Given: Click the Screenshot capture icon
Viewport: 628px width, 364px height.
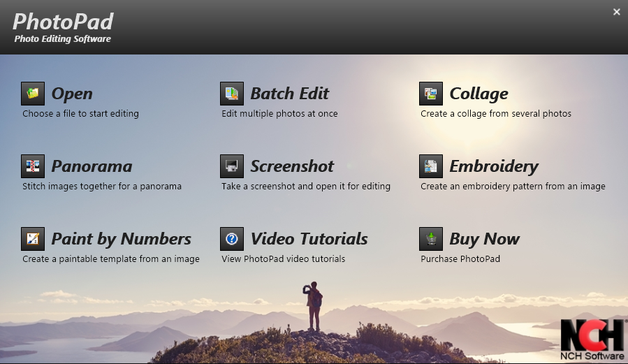Looking at the screenshot, I should [x=232, y=166].
